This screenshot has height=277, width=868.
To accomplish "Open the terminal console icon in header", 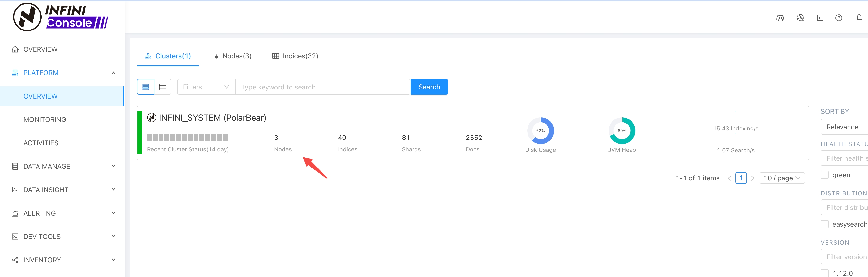I will pyautogui.click(x=820, y=18).
